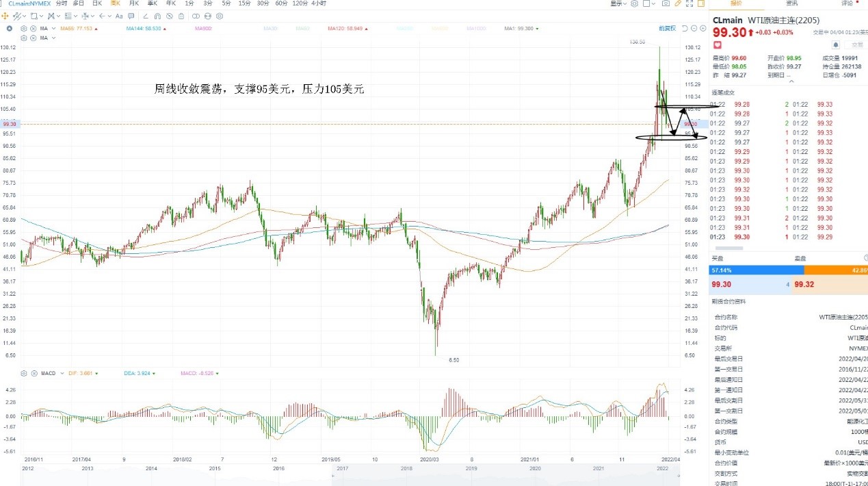
Task: Expand second MA indicator dropdown
Action: tap(53, 38)
